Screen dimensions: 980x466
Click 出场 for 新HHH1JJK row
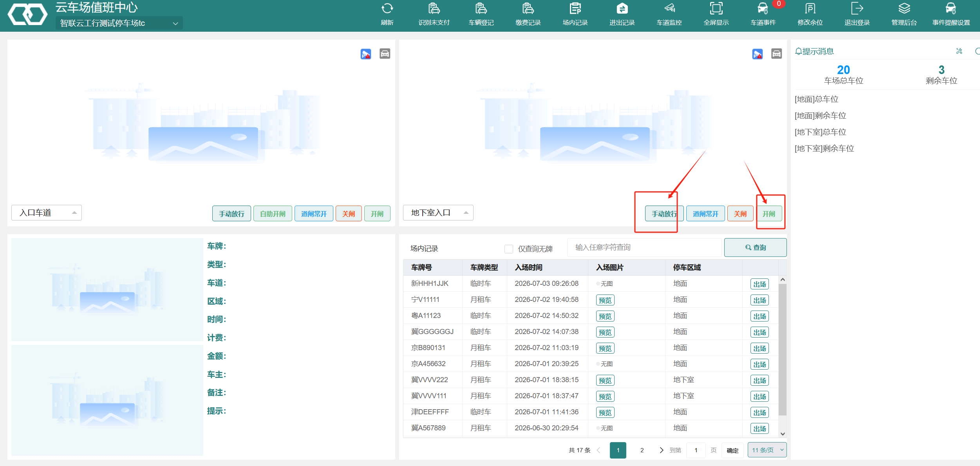click(759, 284)
